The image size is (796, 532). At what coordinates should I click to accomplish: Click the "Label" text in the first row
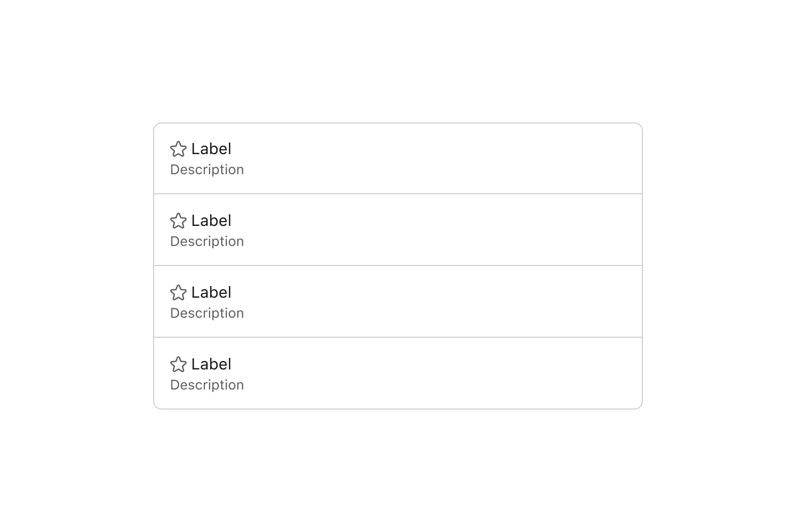[x=211, y=149]
